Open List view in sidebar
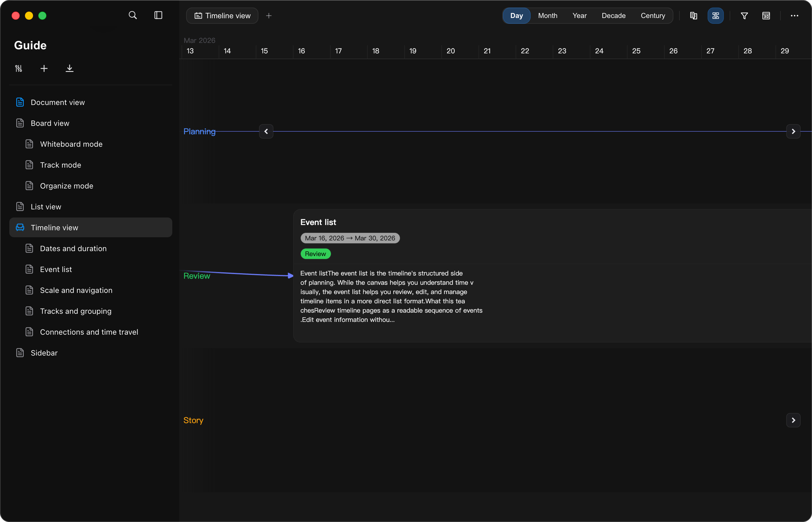Viewport: 812px width, 522px height. tap(91, 207)
